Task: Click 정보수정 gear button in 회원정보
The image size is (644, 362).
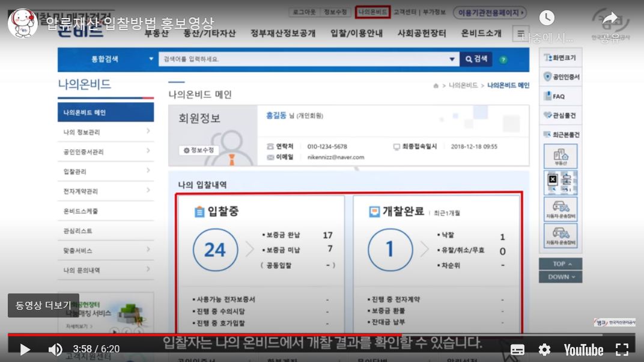Action: (198, 150)
